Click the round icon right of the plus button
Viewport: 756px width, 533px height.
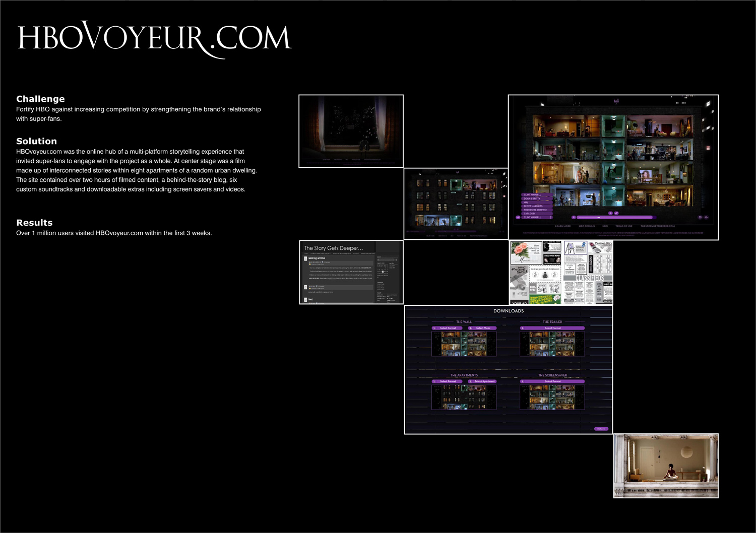click(x=616, y=213)
